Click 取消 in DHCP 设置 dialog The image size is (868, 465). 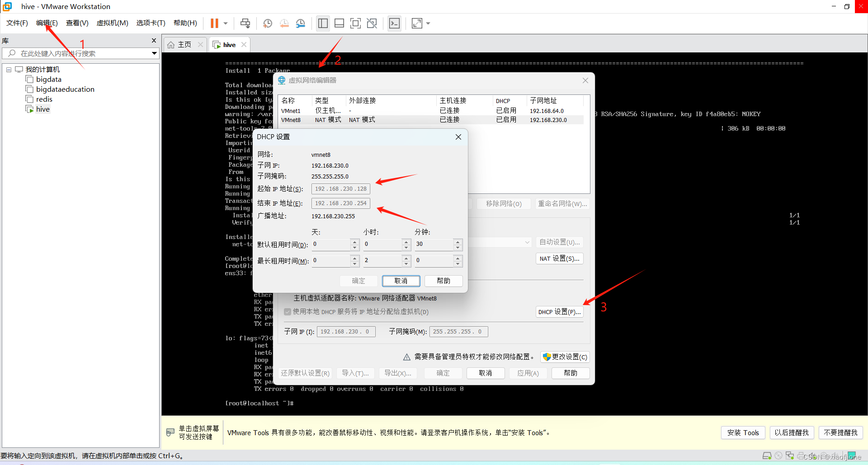(x=401, y=281)
